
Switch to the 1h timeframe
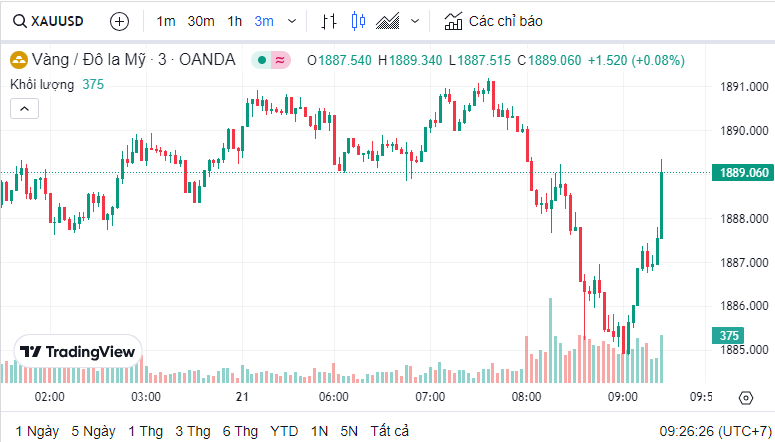(x=234, y=21)
